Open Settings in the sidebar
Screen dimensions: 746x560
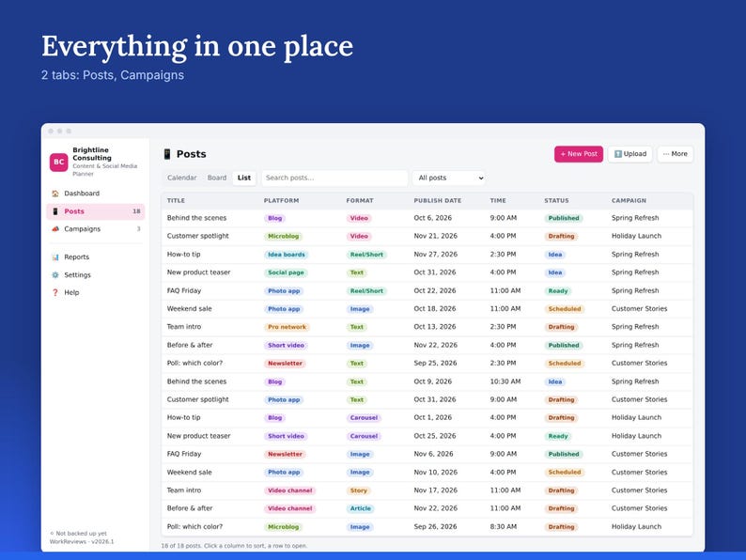pyautogui.click(x=96, y=275)
